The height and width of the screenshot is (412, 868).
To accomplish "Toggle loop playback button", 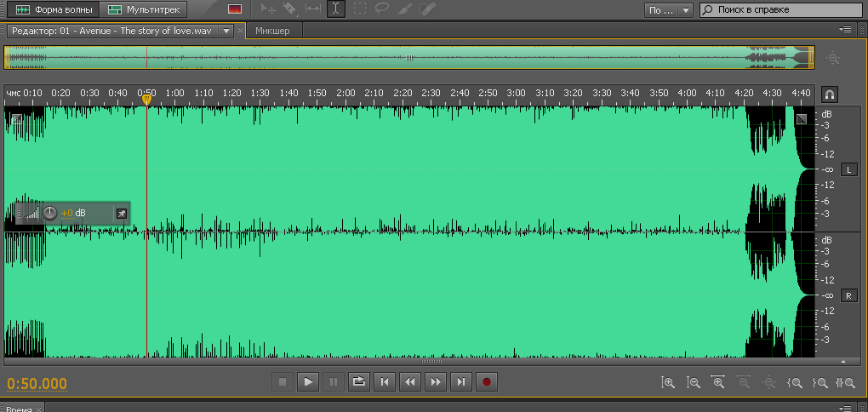I will click(359, 381).
